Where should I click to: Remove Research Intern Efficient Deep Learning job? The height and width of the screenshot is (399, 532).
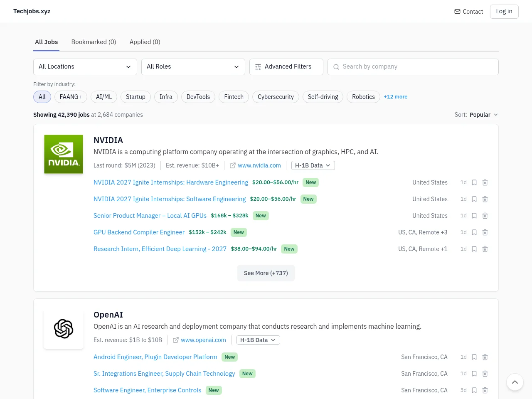click(x=485, y=249)
